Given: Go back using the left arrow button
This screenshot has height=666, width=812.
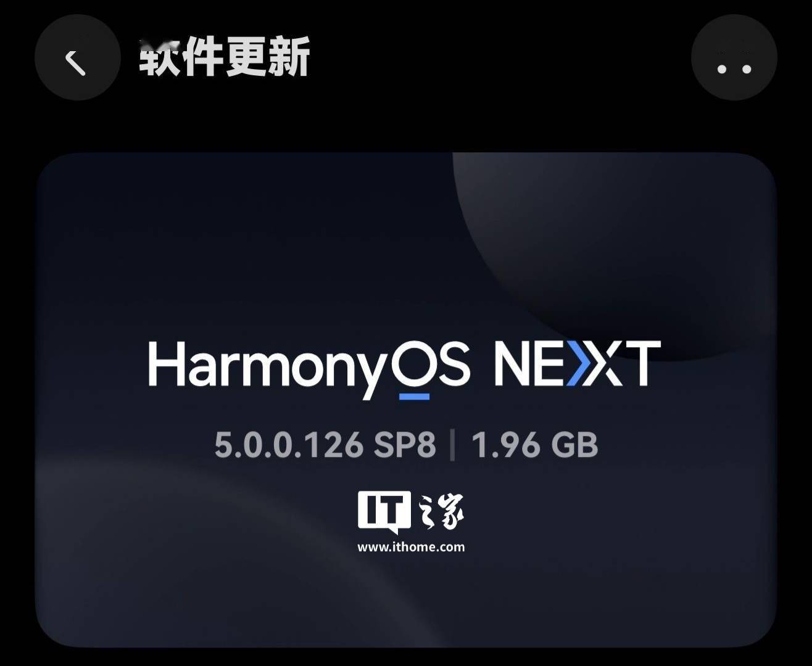Looking at the screenshot, I should (77, 58).
